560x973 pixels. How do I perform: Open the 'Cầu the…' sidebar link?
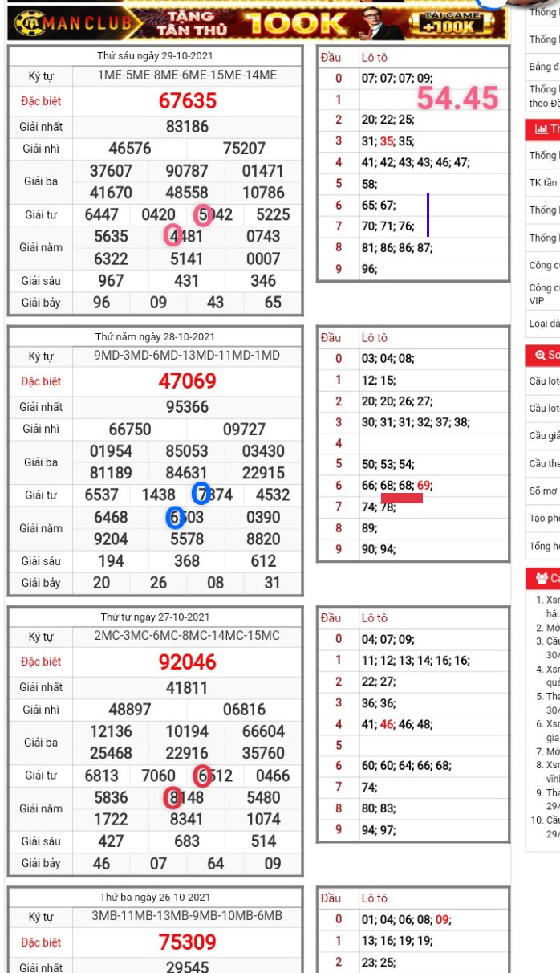[544, 463]
